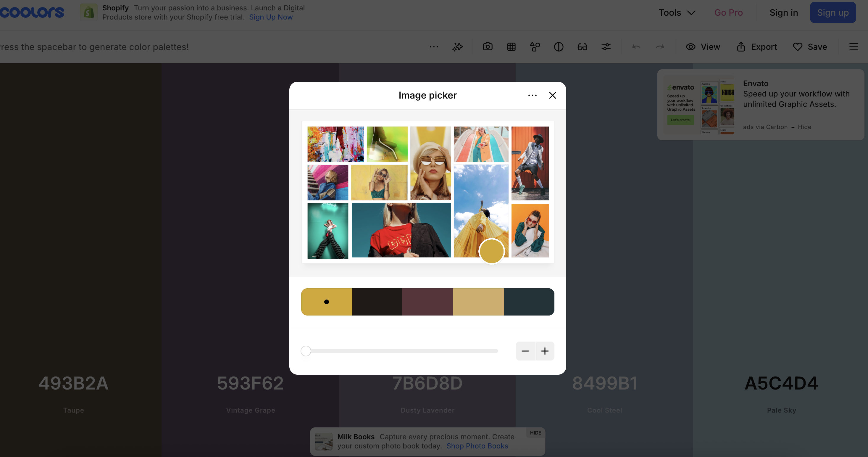Viewport: 868px width, 457px height.
Task: Expand the Tools dropdown
Action: [677, 12]
